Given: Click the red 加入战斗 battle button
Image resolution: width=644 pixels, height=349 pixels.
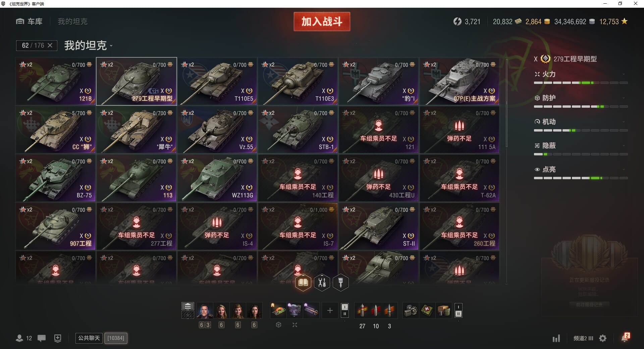Looking at the screenshot, I should coord(322,21).
